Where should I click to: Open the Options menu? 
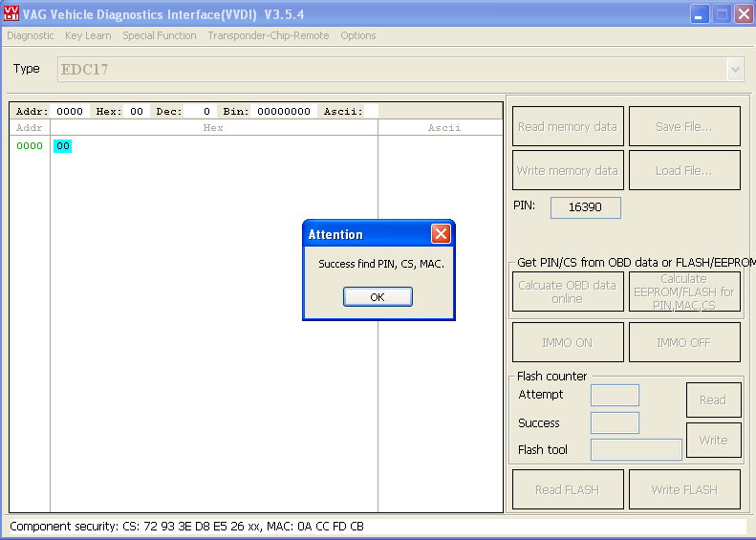357,35
